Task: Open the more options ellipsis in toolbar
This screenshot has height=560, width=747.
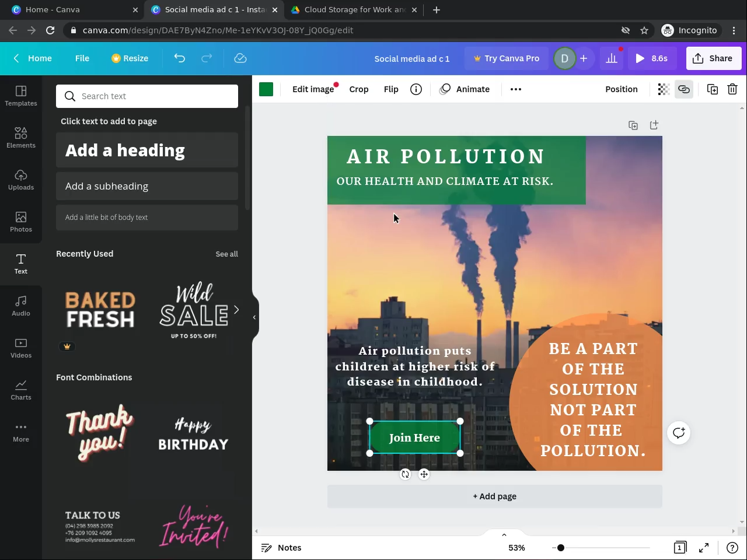Action: 516,89
